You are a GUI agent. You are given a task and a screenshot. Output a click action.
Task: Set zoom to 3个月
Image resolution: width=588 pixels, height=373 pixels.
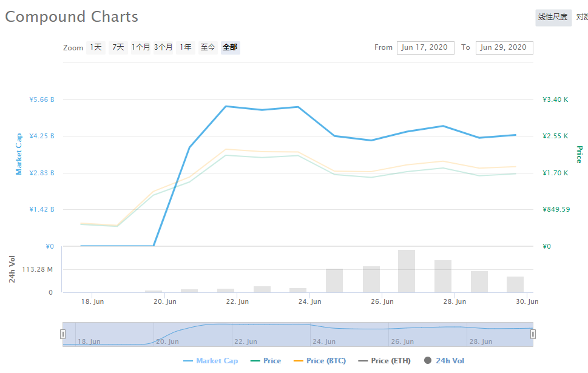(x=163, y=47)
